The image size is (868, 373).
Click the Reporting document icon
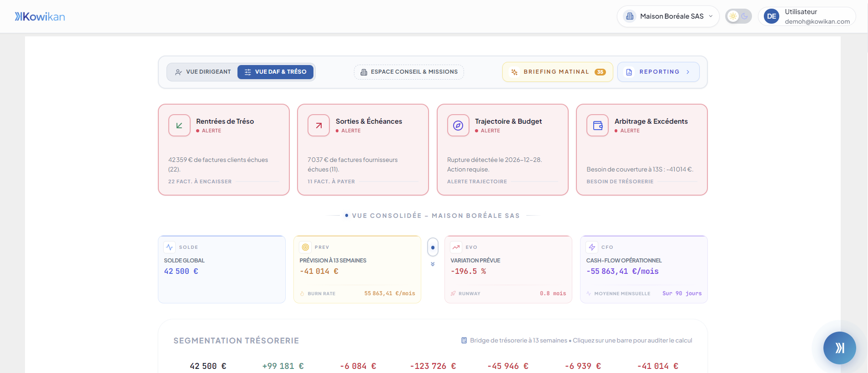click(x=629, y=72)
